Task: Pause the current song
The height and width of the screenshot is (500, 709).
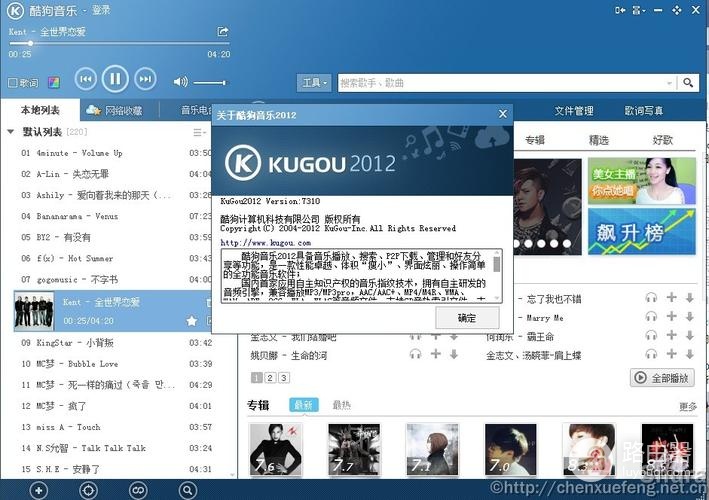Action: point(115,79)
